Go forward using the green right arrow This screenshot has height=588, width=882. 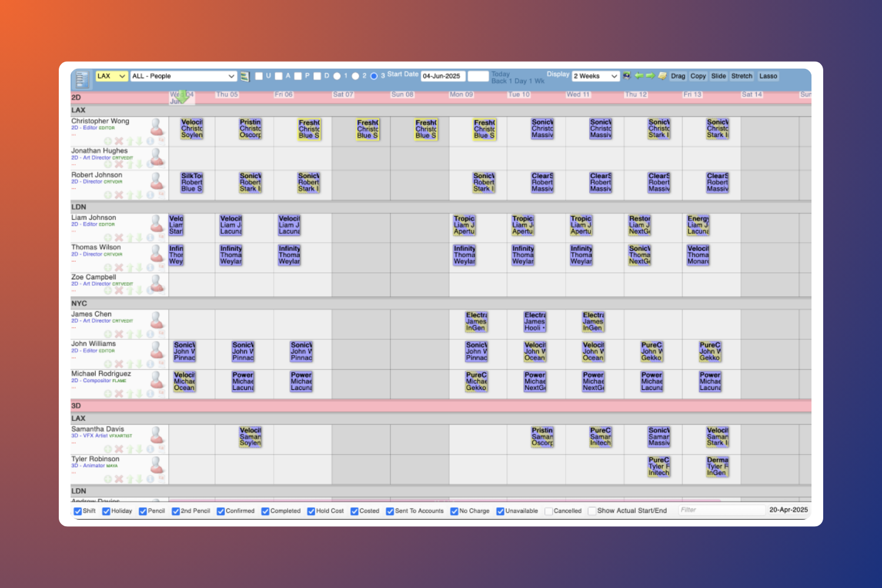(x=650, y=76)
